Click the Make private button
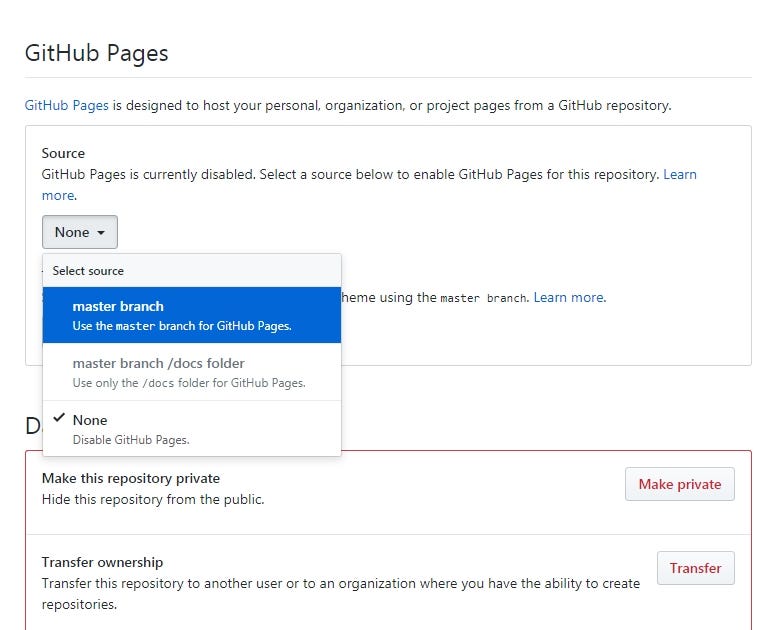 [680, 484]
